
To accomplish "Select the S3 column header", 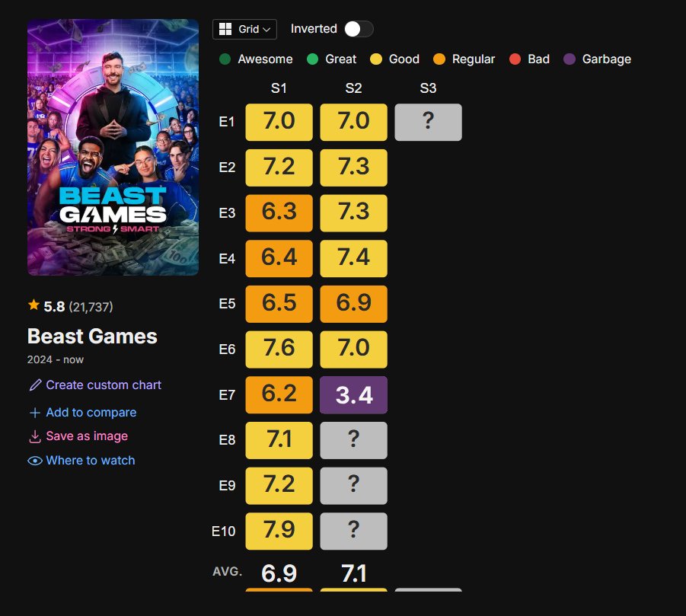I will tap(428, 88).
